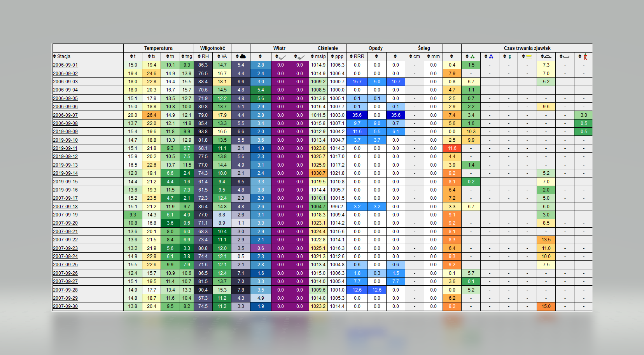Sort by VA vapor column header
Screen dimensions: 644x355
click(222, 56)
